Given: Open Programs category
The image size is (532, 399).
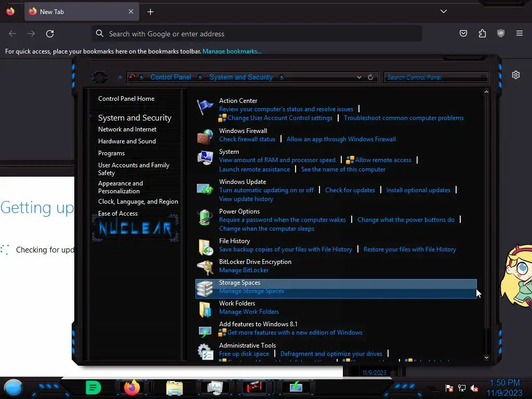Looking at the screenshot, I should 111,153.
